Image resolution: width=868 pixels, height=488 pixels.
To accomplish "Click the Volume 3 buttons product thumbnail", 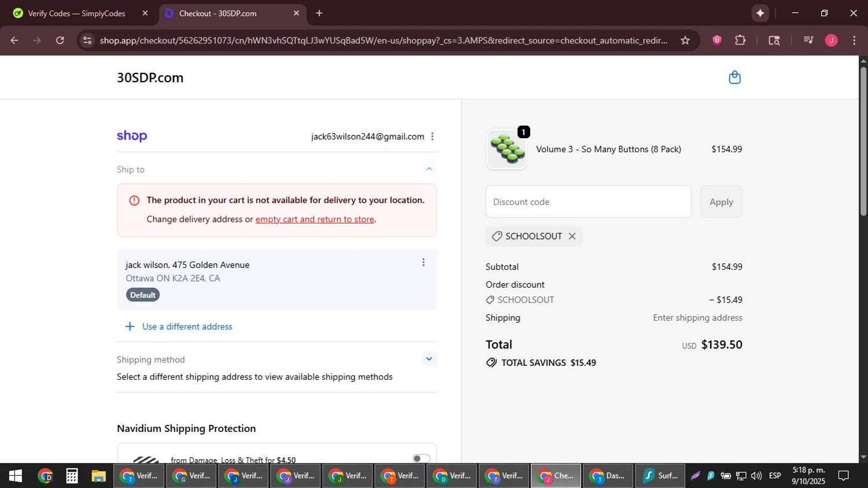I will click(x=507, y=149).
